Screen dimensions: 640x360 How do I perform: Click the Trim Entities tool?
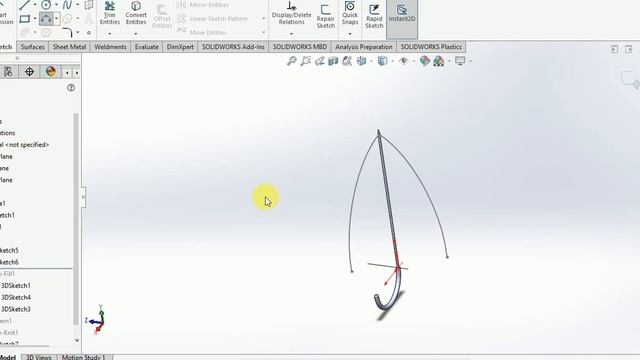[x=110, y=13]
